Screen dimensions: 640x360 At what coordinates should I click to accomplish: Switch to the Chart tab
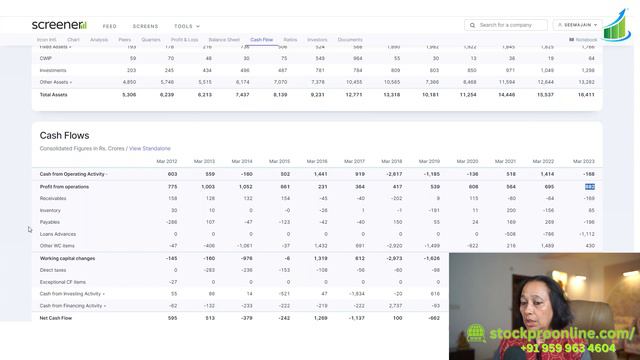click(73, 40)
